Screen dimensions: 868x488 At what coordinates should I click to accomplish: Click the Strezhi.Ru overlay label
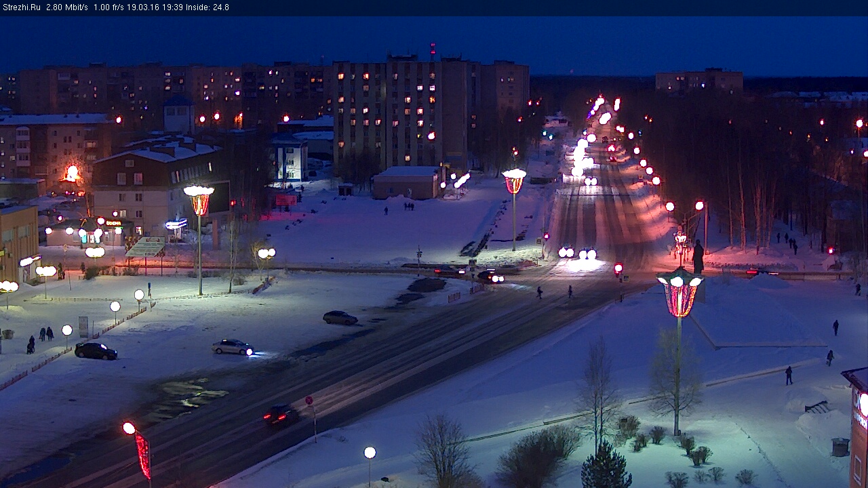21,7
